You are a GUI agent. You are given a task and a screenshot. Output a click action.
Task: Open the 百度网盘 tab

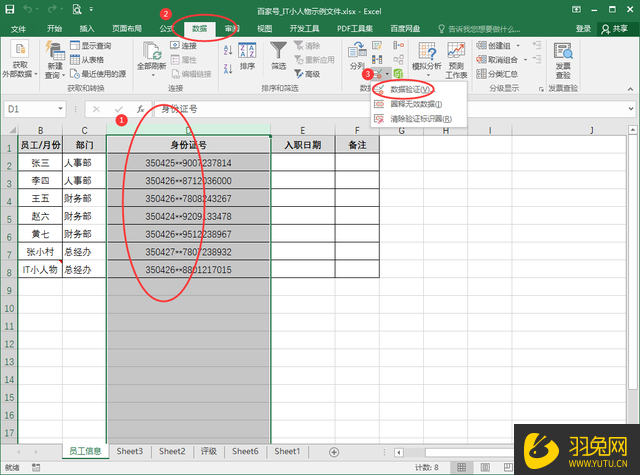tap(404, 29)
